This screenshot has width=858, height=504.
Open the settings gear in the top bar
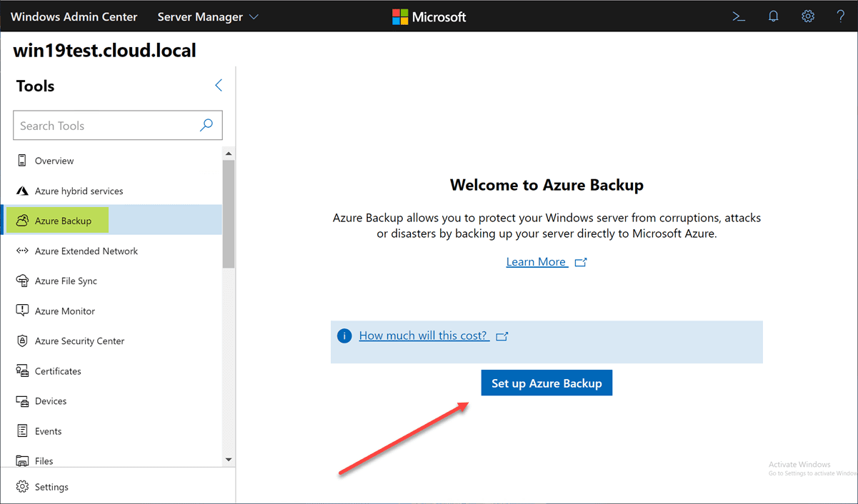click(x=807, y=16)
